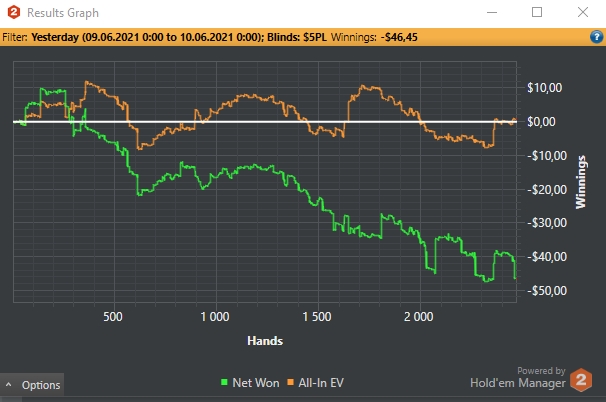The height and width of the screenshot is (402, 606).
Task: Click the Results Graph window title
Action: pos(63,13)
